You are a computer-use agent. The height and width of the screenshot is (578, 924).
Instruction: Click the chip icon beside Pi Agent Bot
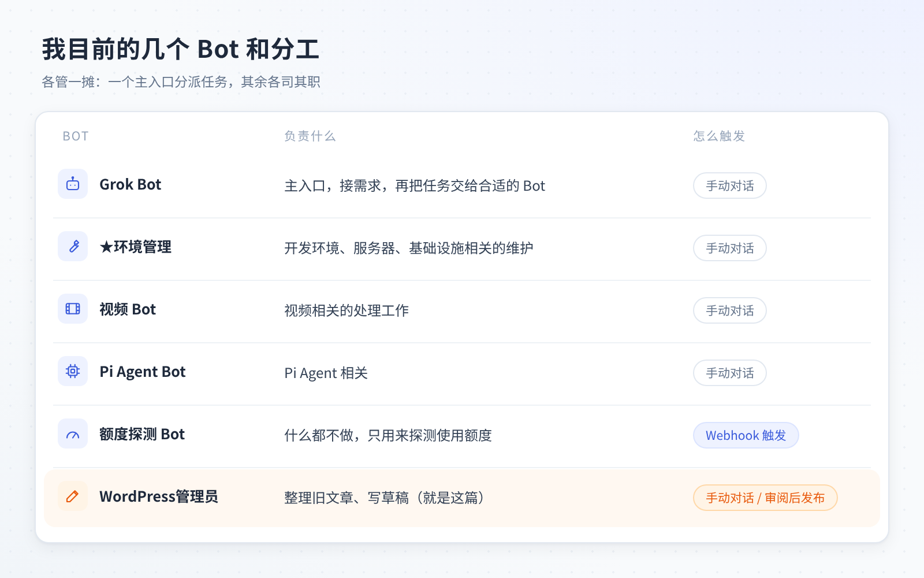point(73,372)
